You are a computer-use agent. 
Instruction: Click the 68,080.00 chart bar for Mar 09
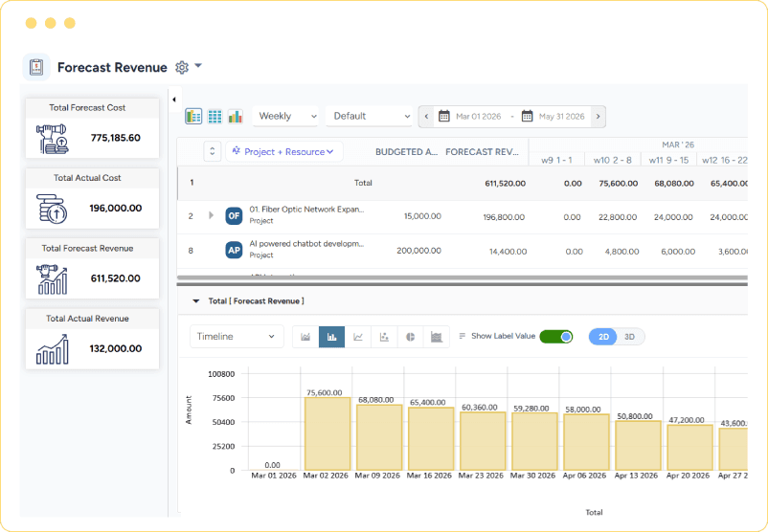tap(379, 437)
